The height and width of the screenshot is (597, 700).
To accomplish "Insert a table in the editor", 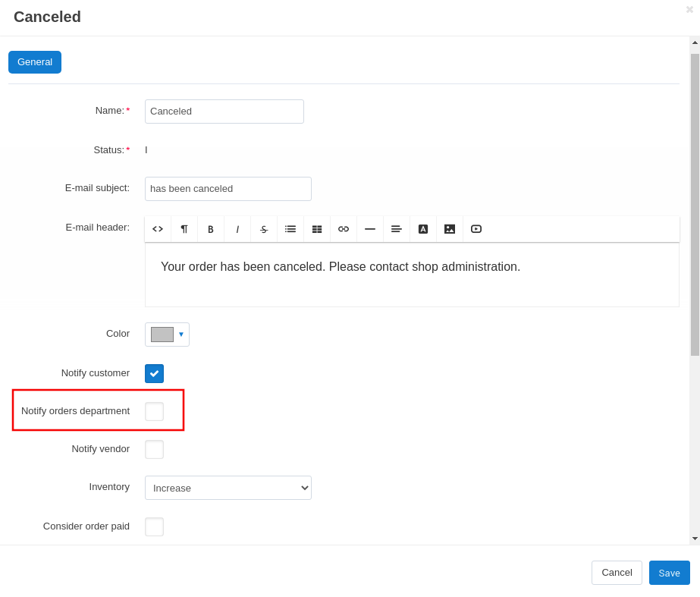I will click(317, 229).
